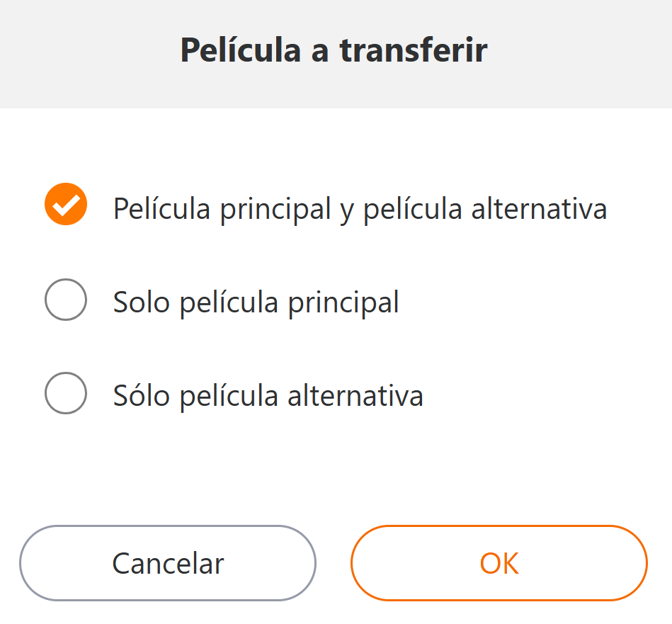Click the gray-outlined Cancelar button
This screenshot has height=624, width=672.
pos(168,563)
